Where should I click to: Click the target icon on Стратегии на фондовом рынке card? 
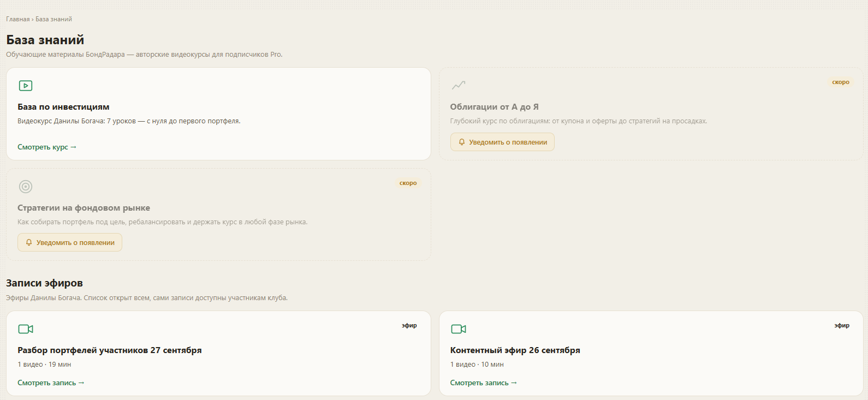coord(26,187)
